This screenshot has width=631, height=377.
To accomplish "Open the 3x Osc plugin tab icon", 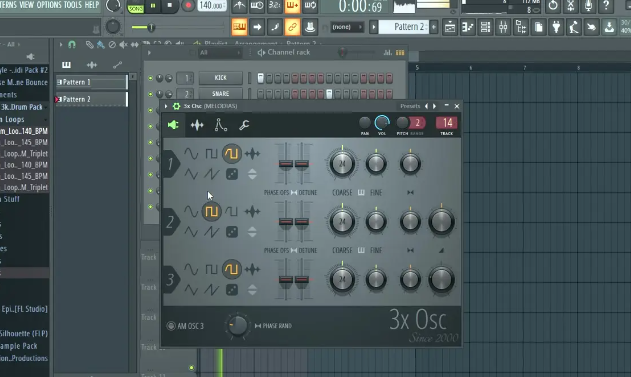I will tap(173, 125).
